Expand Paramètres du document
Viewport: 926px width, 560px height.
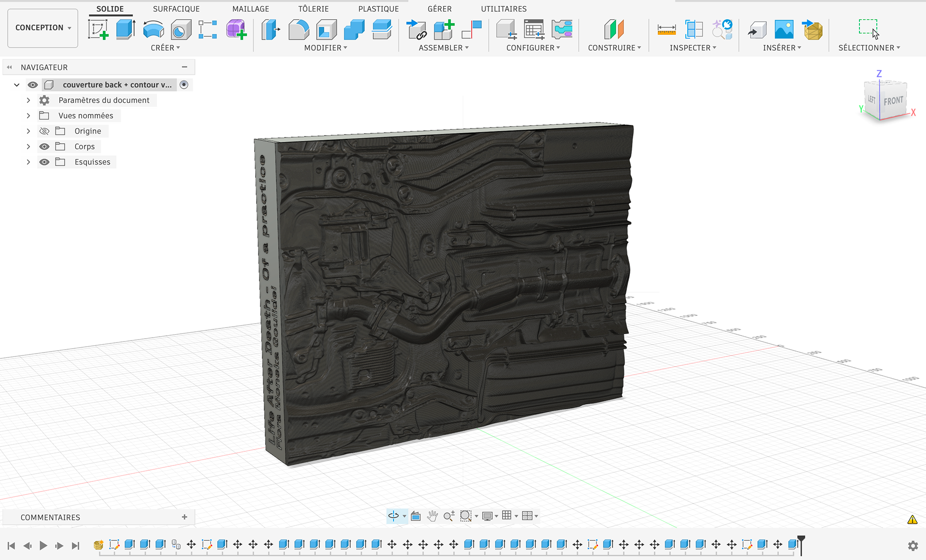(28, 100)
